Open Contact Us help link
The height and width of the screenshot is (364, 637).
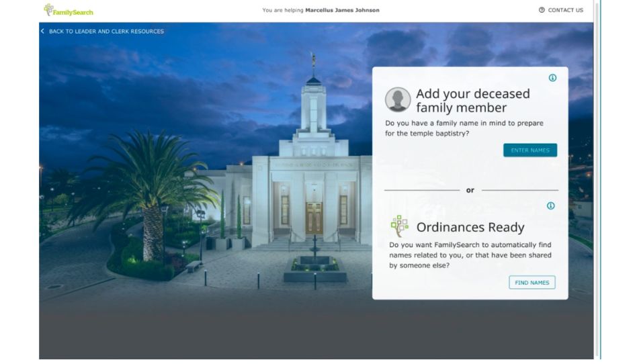[x=560, y=10]
